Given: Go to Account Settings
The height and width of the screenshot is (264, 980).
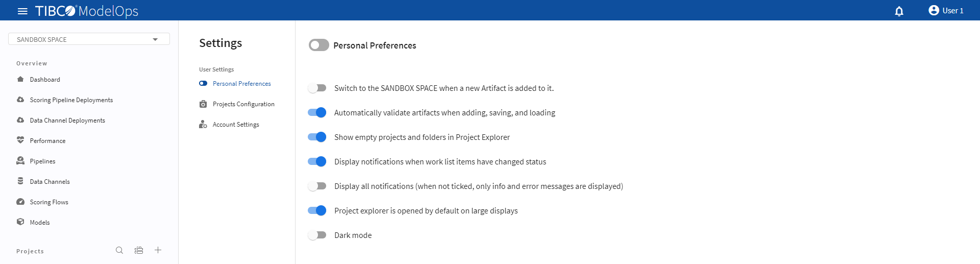Looking at the screenshot, I should [x=235, y=125].
